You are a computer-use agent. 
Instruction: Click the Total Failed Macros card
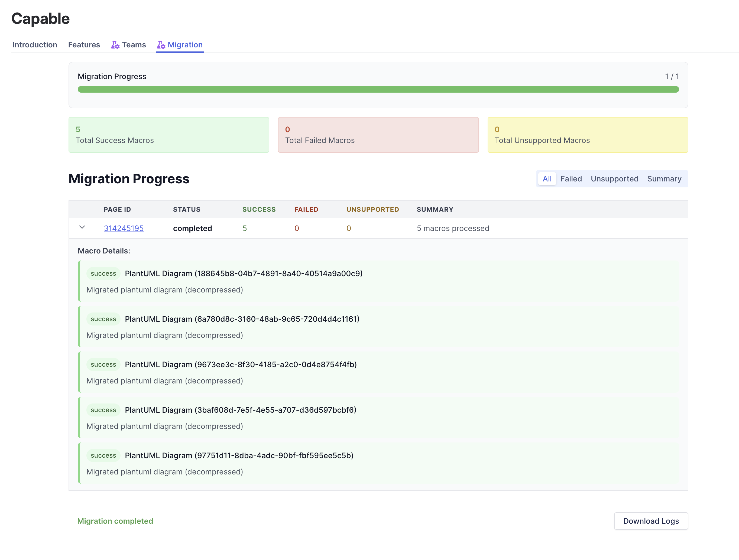point(378,135)
